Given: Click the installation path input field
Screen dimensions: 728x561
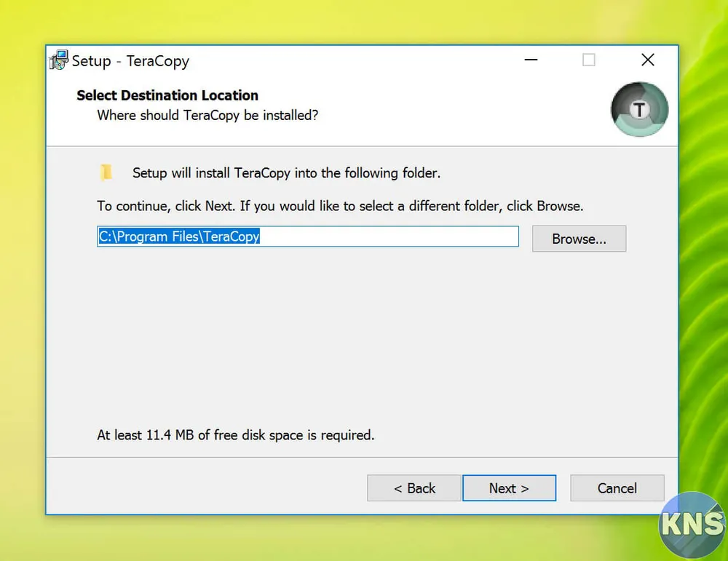Looking at the screenshot, I should pos(308,236).
